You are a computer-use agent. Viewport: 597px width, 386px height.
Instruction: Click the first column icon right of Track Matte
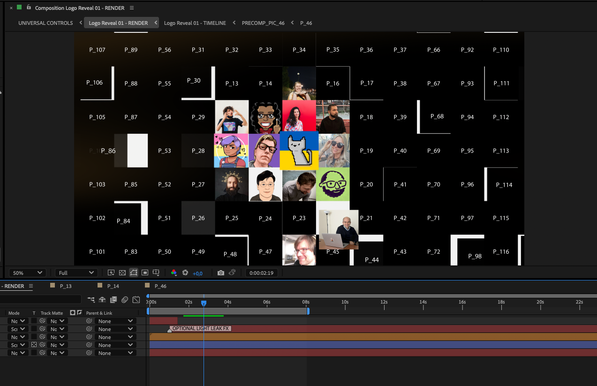pos(72,313)
